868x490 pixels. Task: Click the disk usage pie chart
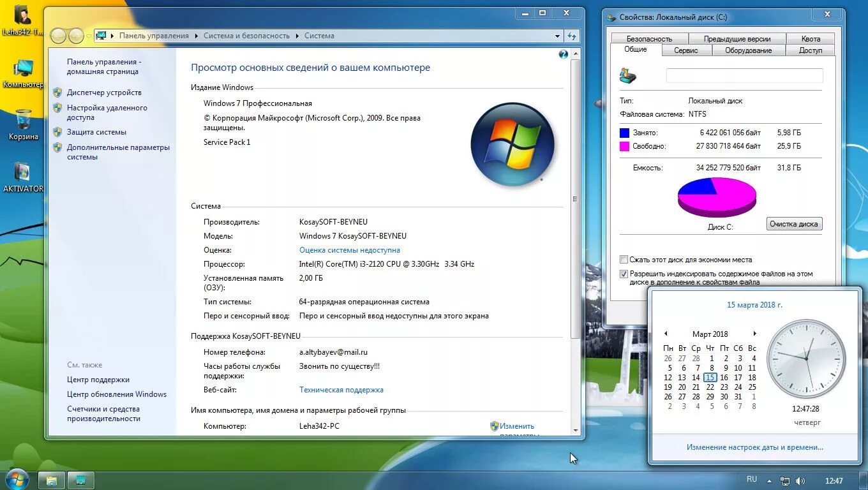point(717,197)
